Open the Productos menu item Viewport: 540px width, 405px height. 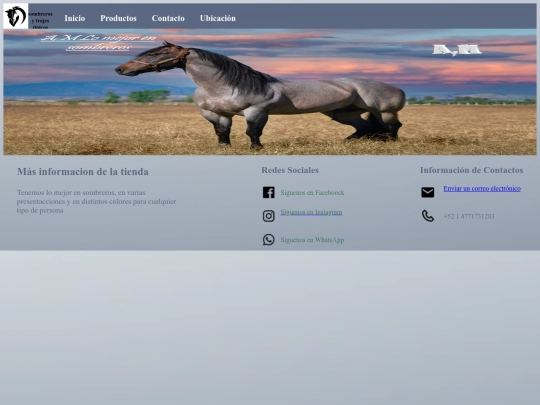[118, 18]
